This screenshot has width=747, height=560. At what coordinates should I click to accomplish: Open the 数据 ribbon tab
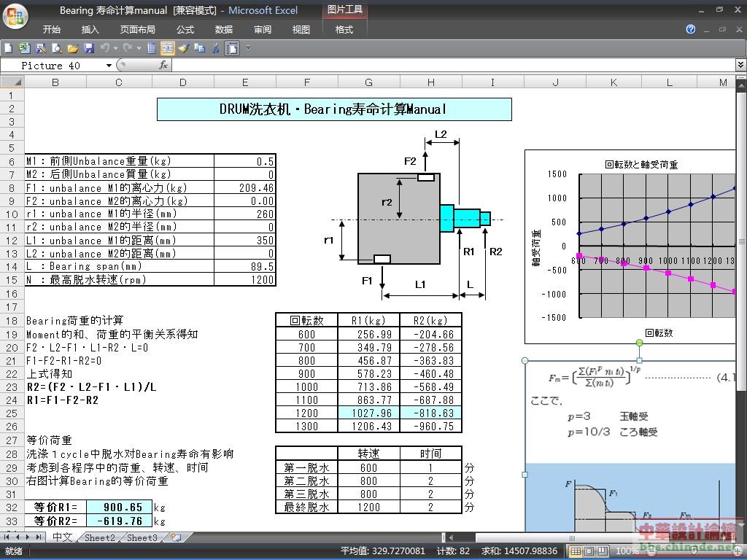click(224, 29)
